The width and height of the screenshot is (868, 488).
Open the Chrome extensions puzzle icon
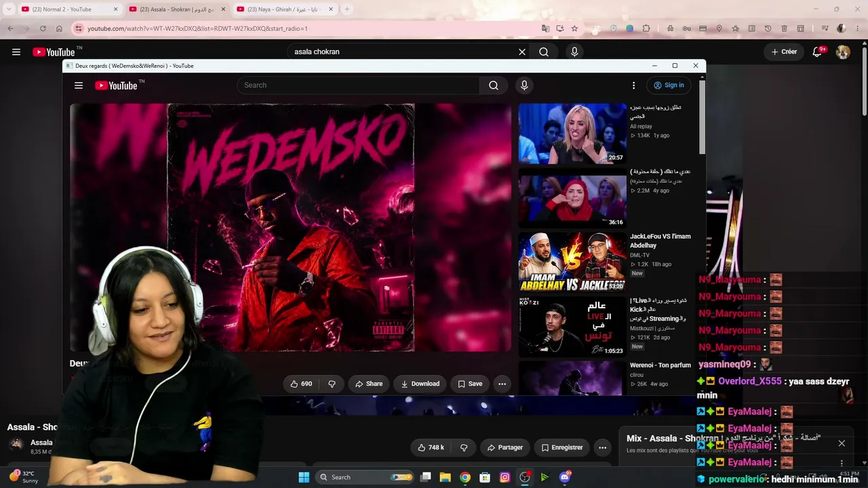646,28
